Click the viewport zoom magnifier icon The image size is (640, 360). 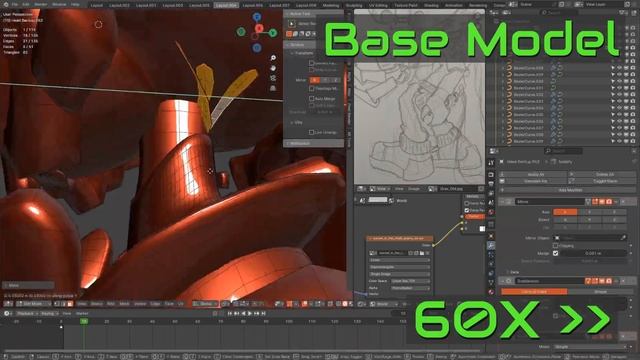tap(273, 58)
